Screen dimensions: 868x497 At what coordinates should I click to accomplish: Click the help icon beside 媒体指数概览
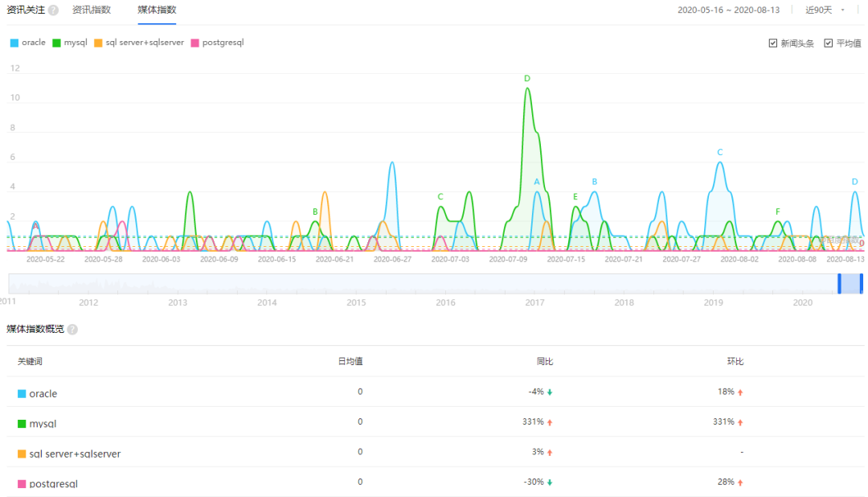click(72, 330)
